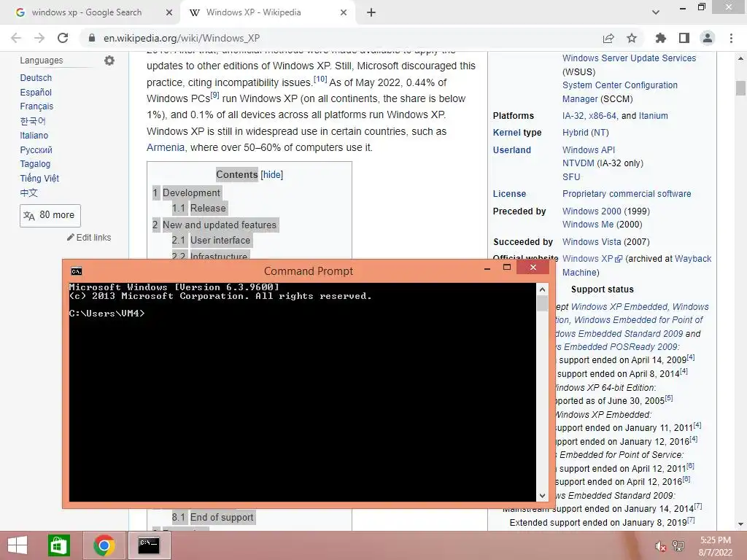Viewport: 747px width, 560px height.
Task: Reload the Wikipedia page
Action: [x=63, y=38]
